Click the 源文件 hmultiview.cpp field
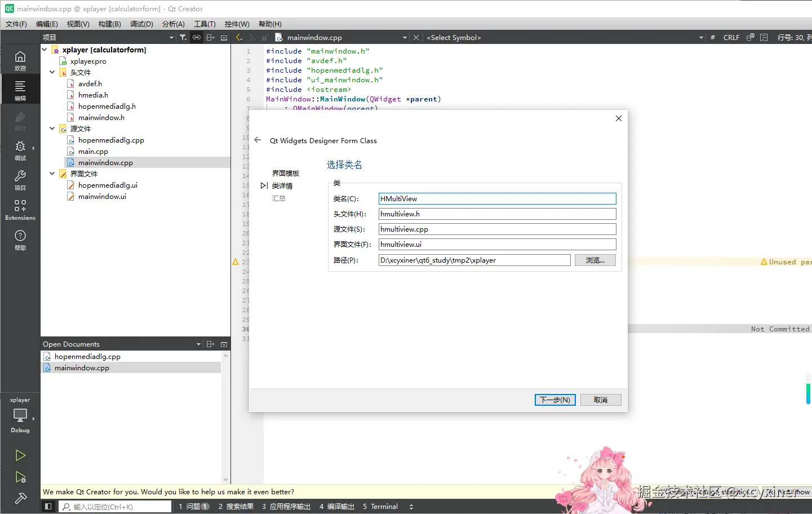This screenshot has width=812, height=514. point(497,229)
